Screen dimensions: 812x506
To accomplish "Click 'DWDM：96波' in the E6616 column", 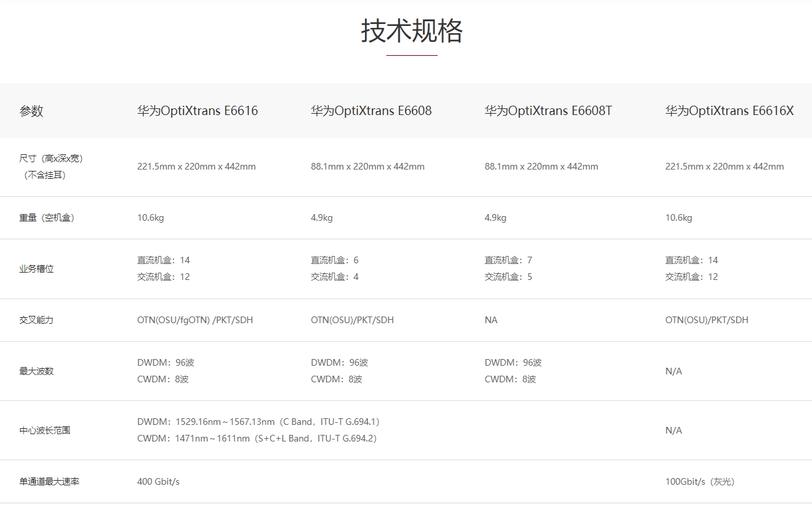I will [x=166, y=363].
